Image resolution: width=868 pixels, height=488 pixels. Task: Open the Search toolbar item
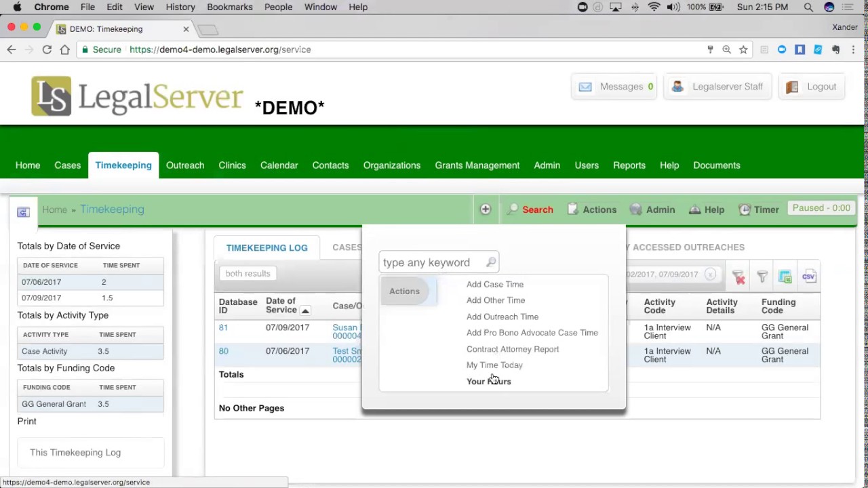[530, 210]
